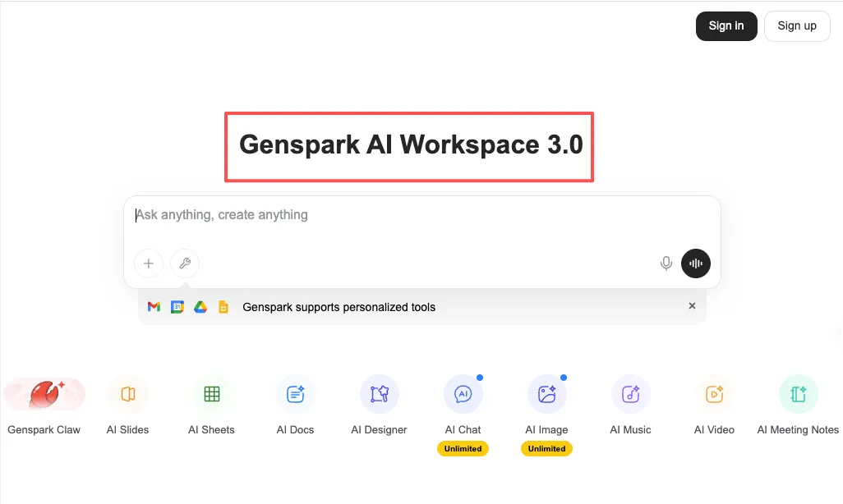Click the Sign up button

point(797,25)
